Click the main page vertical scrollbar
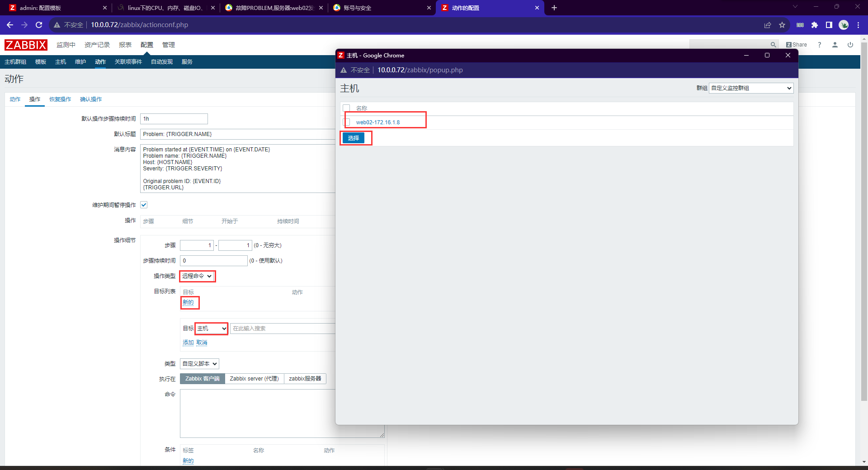This screenshot has height=470, width=868. [x=864, y=221]
